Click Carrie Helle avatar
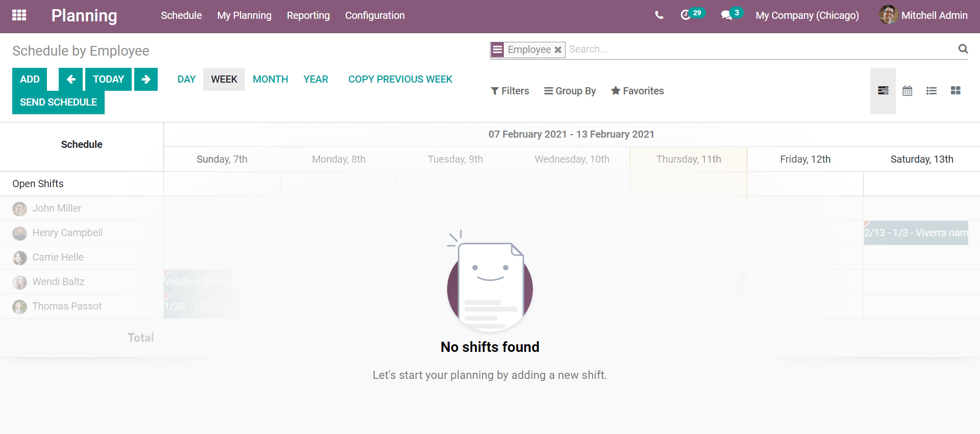 pos(19,258)
